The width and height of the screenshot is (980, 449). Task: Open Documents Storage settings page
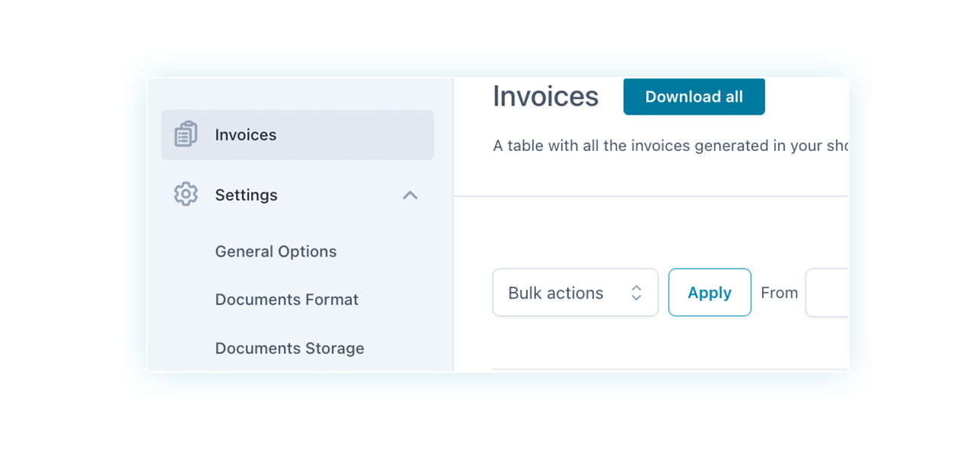(289, 348)
